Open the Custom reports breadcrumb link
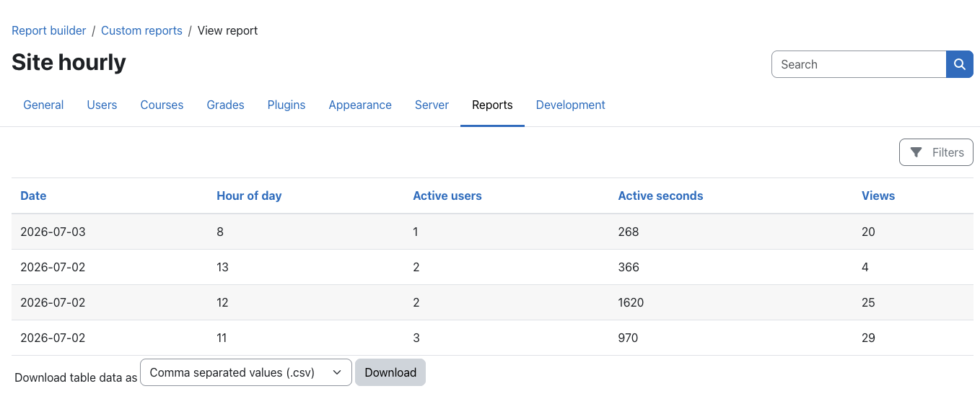Viewport: 980px width, 412px height. pos(141,30)
